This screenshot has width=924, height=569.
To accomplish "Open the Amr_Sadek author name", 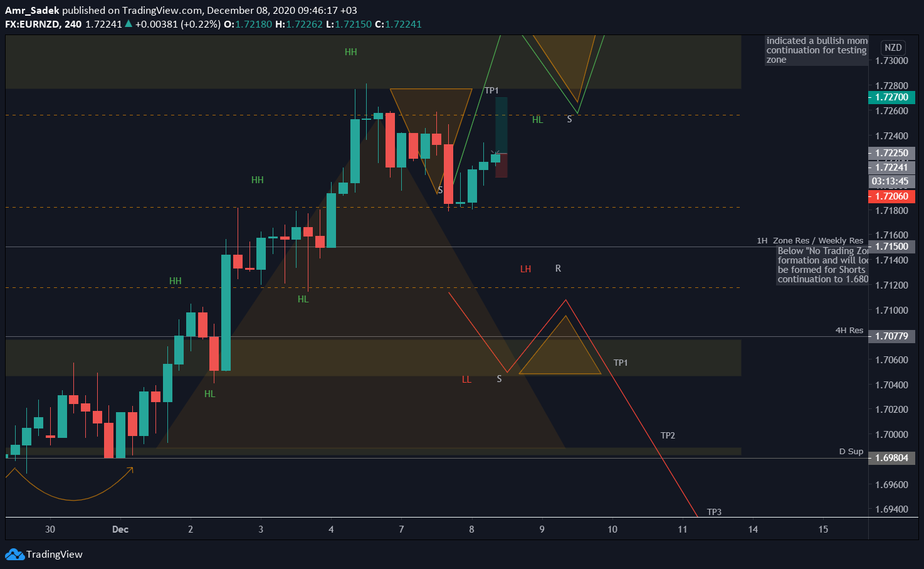I will click(32, 11).
